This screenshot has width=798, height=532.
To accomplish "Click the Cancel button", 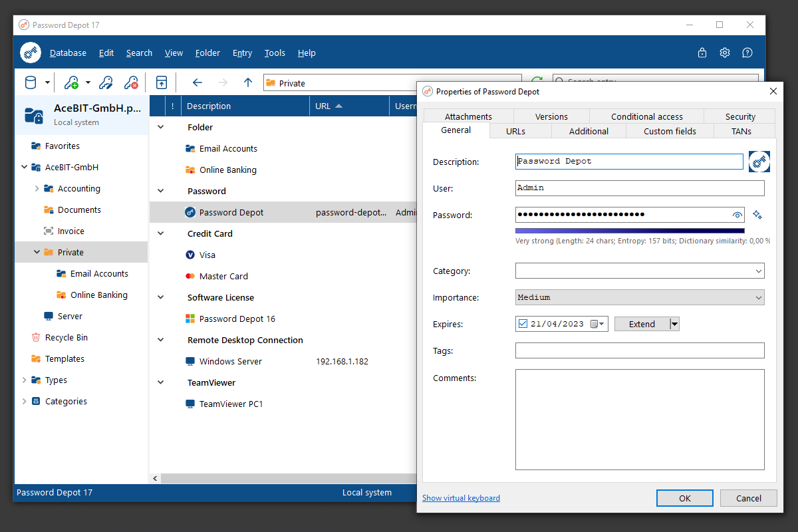I will [x=749, y=498].
